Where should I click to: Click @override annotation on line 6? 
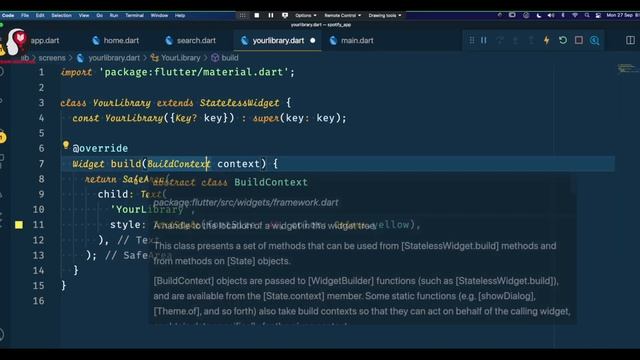pos(100,148)
